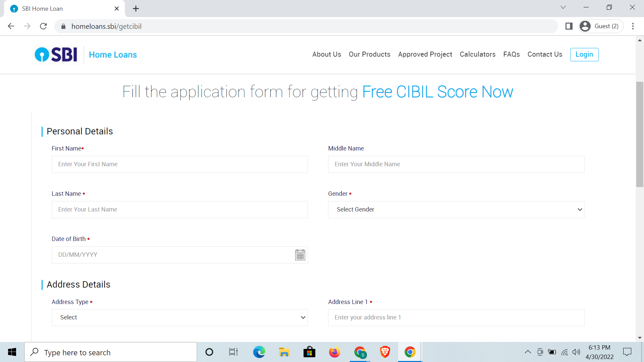Show hidden system tray icons
This screenshot has width=644, height=362.
528,352
